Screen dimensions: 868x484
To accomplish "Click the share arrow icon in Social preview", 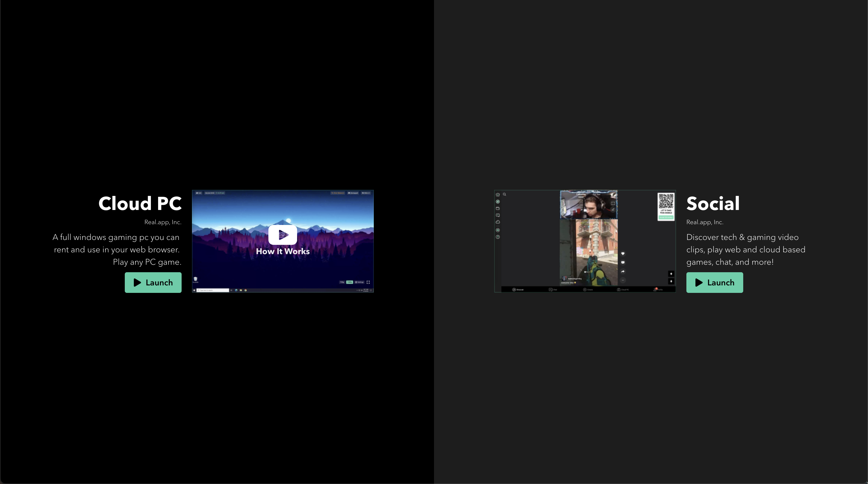I will [623, 271].
